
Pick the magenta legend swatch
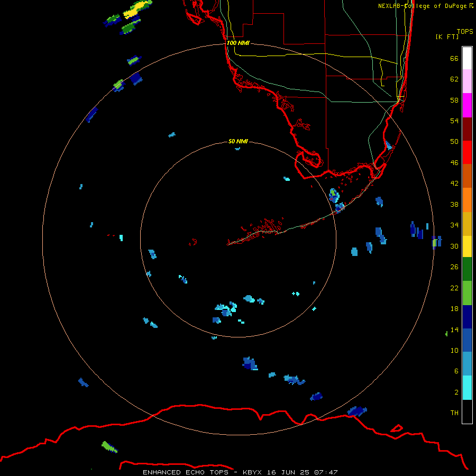click(x=467, y=105)
